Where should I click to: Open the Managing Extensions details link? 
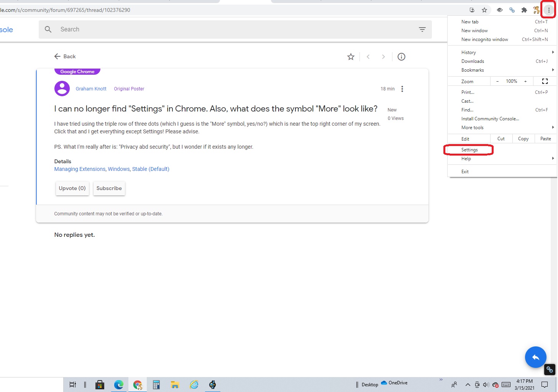tap(80, 169)
